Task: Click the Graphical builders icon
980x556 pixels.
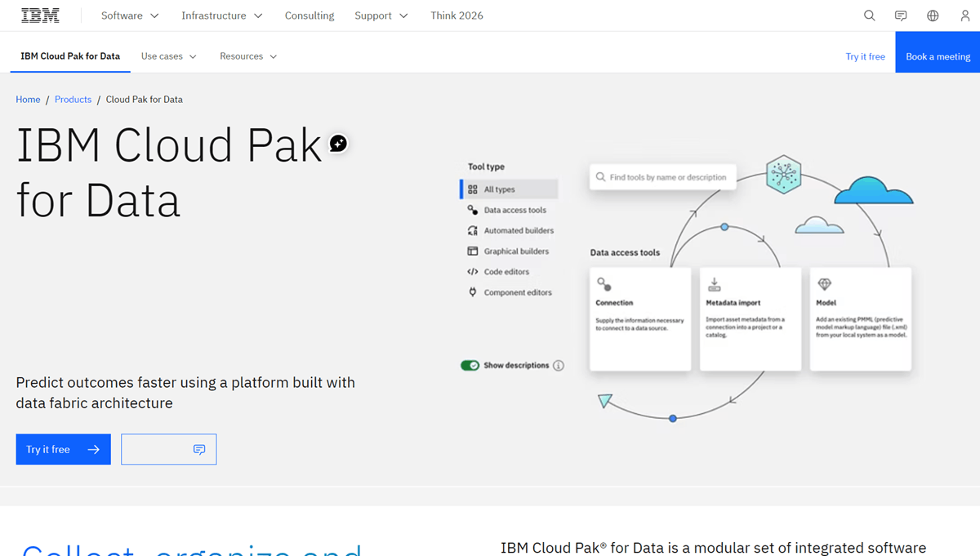Action: (473, 251)
